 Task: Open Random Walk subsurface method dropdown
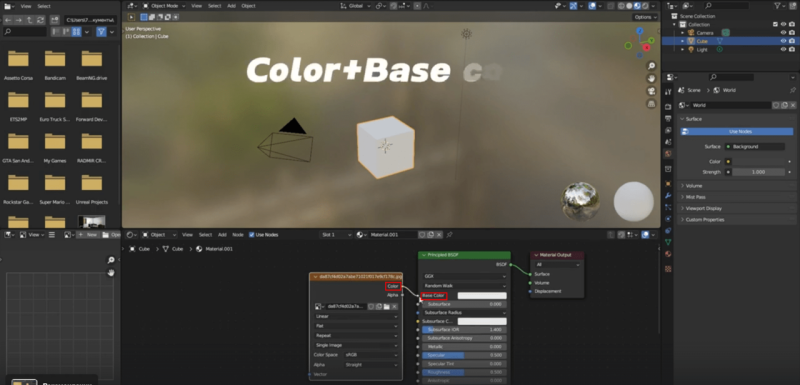pyautogui.click(x=464, y=286)
